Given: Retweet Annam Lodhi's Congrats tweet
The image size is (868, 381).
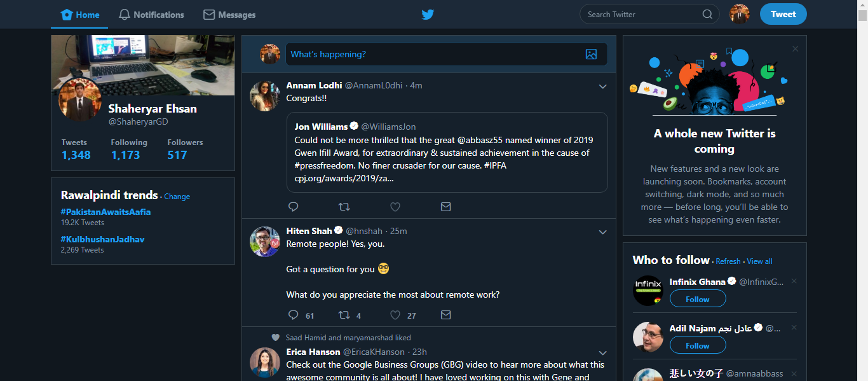Looking at the screenshot, I should (x=344, y=207).
